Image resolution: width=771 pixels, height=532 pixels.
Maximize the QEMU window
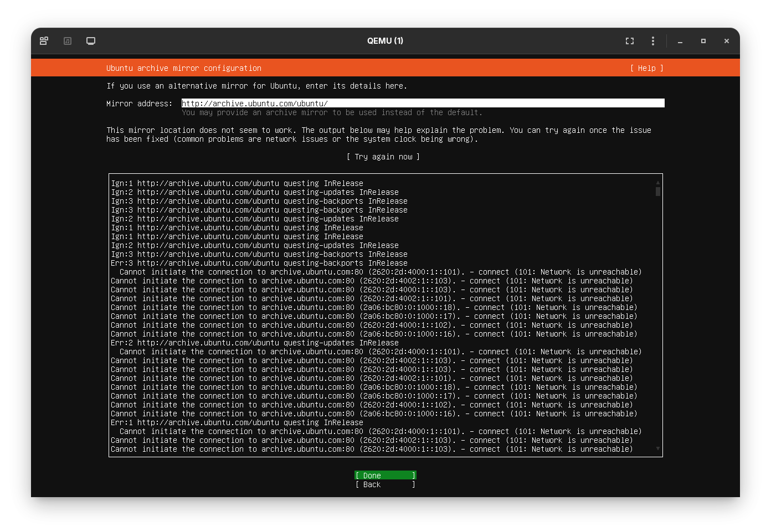(x=703, y=41)
